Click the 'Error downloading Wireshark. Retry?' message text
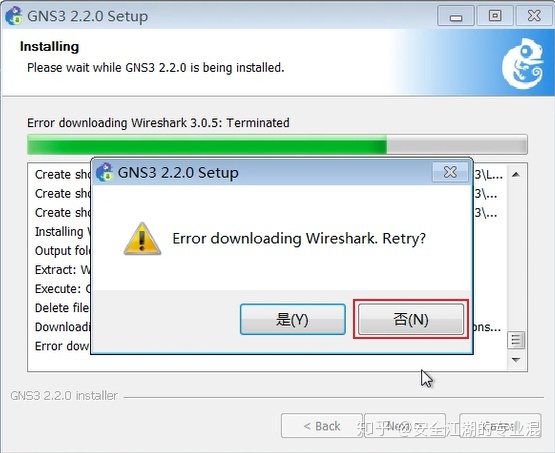This screenshot has height=453, width=555. pos(299,239)
